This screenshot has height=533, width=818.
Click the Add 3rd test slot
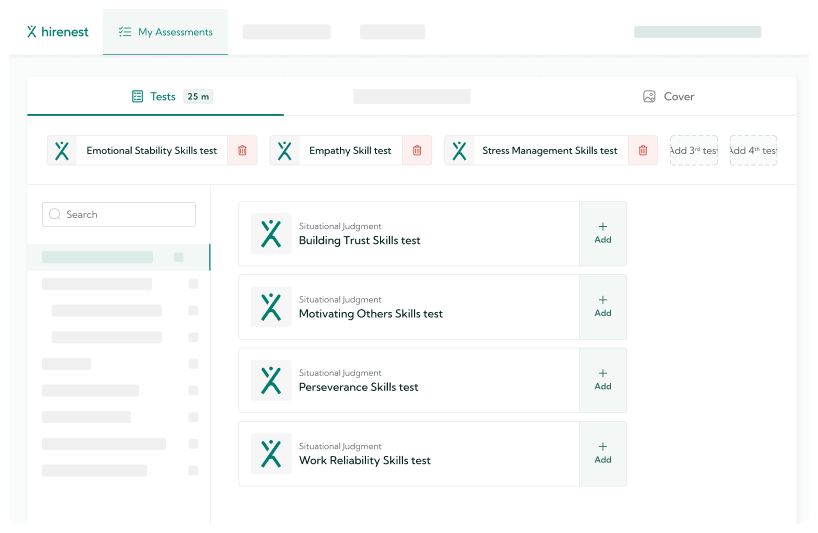pos(694,150)
